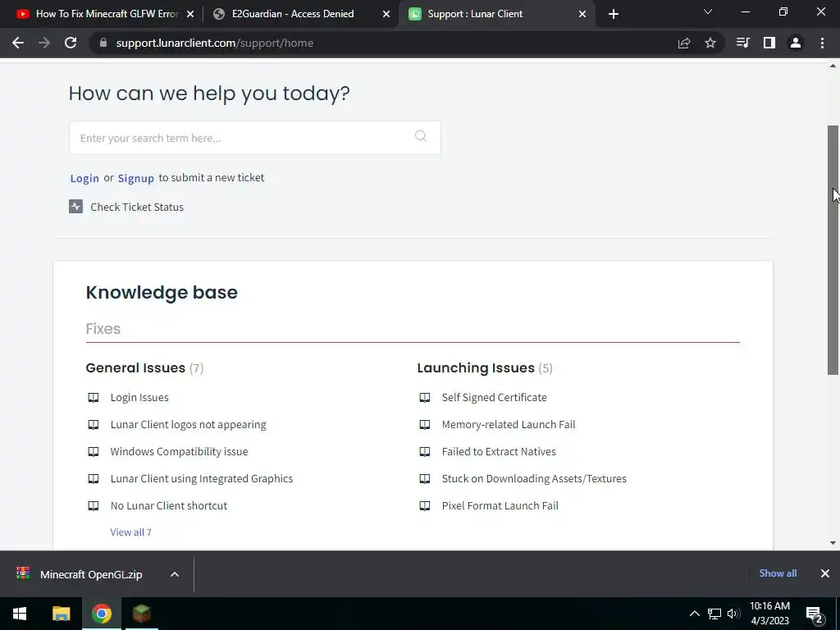This screenshot has height=630, width=840.
Task: Toggle the Chrome side panel icon
Action: pyautogui.click(x=769, y=43)
